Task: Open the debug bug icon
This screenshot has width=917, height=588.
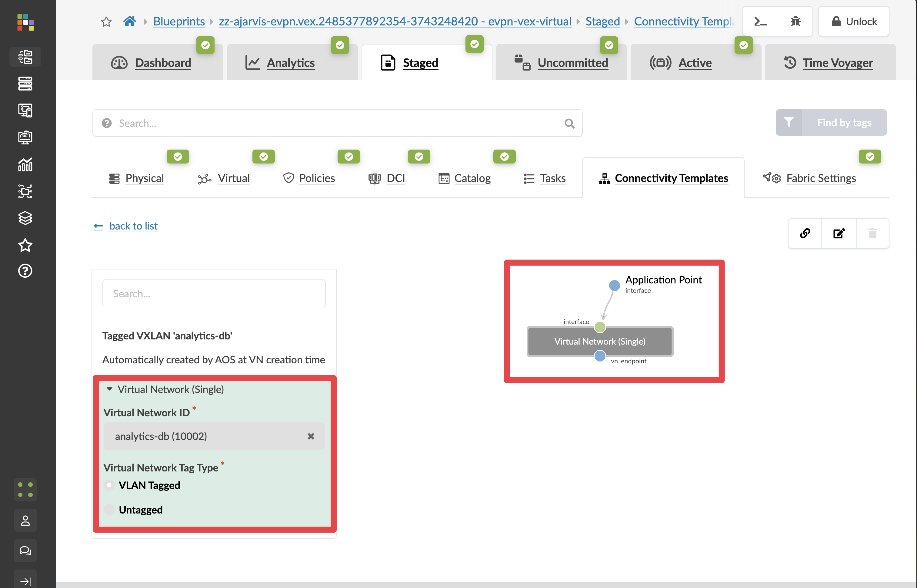Action: (795, 21)
